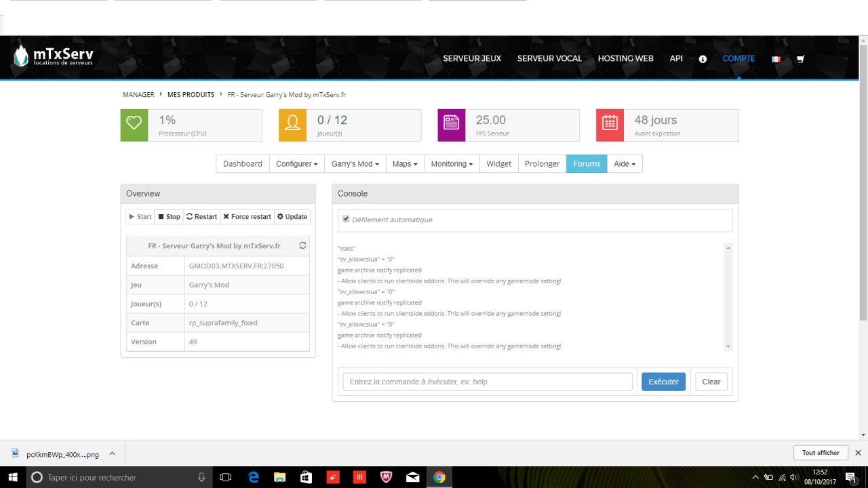868x488 pixels.
Task: Expand the Maps dropdown
Action: (x=405, y=164)
